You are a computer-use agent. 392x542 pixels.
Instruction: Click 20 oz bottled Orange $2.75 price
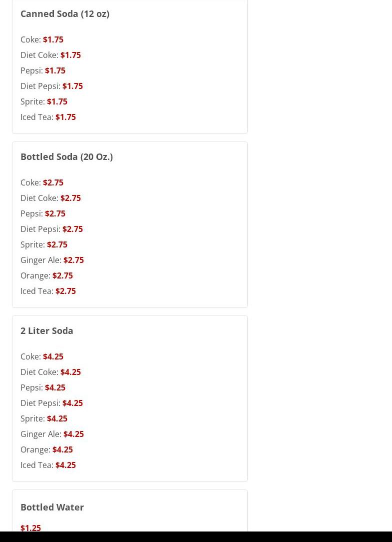(62, 275)
